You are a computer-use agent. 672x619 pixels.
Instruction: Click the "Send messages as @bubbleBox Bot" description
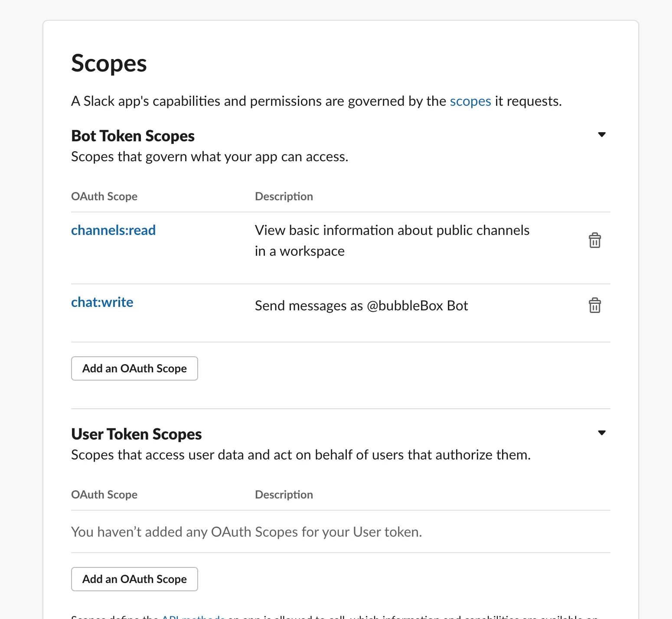coord(361,306)
